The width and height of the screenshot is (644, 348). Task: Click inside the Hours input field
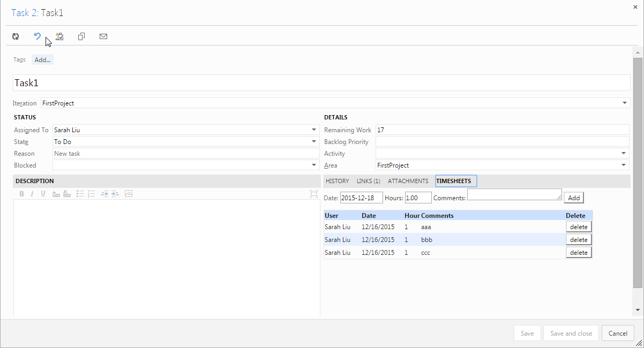point(418,198)
